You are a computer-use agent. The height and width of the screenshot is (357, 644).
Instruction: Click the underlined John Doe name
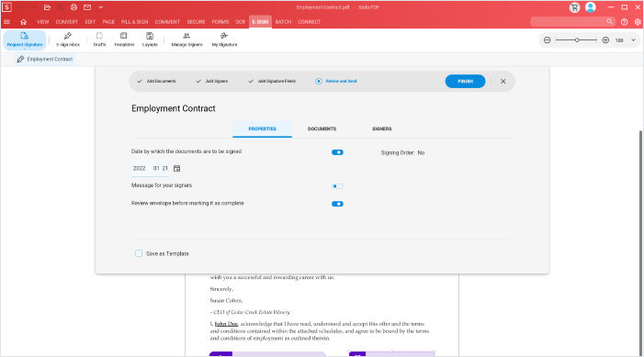tap(226, 324)
